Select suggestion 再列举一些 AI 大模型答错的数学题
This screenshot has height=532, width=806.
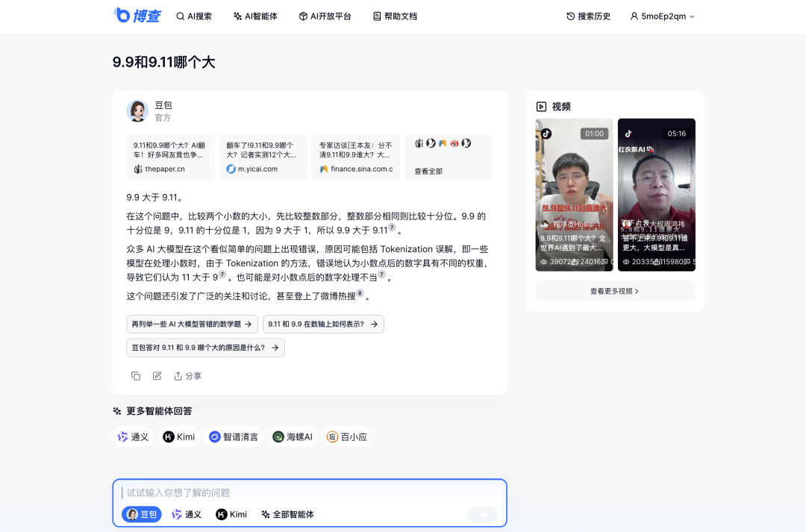[x=192, y=325]
